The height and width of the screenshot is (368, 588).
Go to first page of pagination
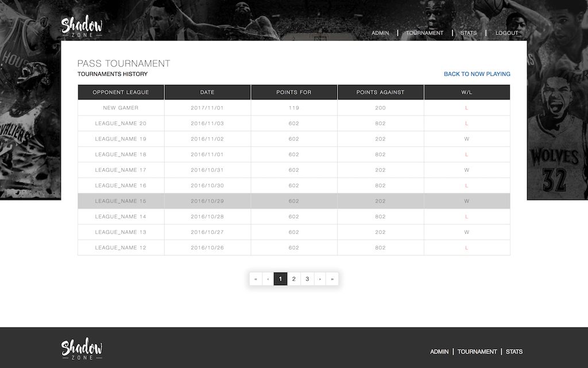coord(256,279)
